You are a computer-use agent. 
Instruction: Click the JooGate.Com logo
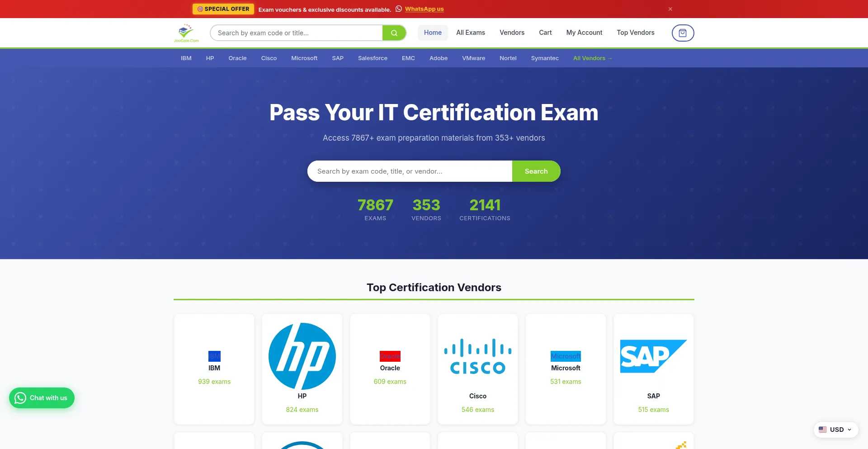[186, 33]
